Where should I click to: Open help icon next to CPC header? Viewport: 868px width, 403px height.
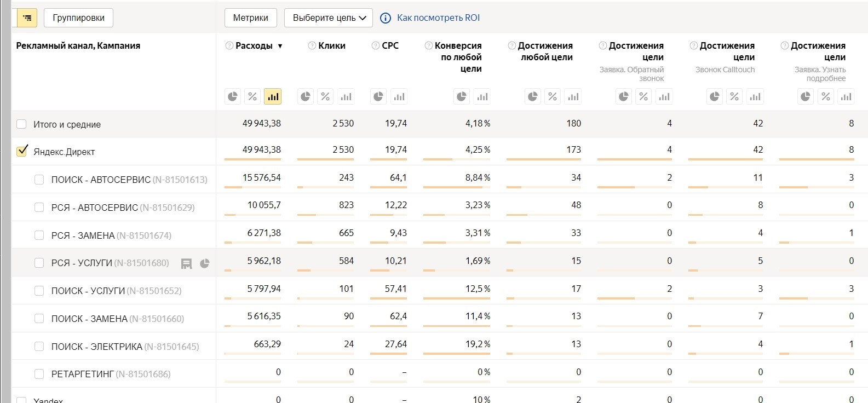(x=376, y=45)
